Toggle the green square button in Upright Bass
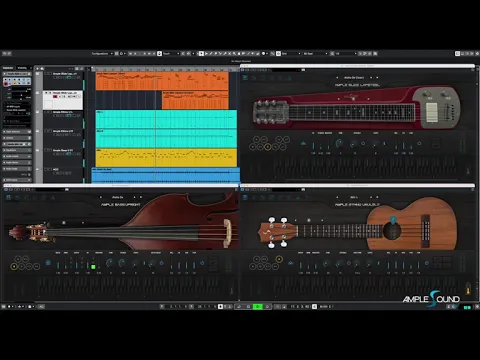Viewport: 480px width, 360px height. (x=93, y=266)
